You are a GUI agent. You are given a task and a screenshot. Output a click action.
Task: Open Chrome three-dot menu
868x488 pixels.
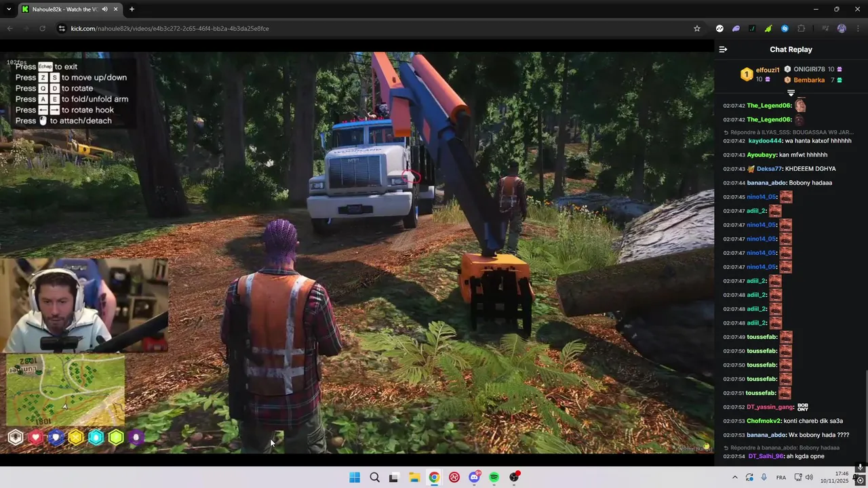click(858, 28)
